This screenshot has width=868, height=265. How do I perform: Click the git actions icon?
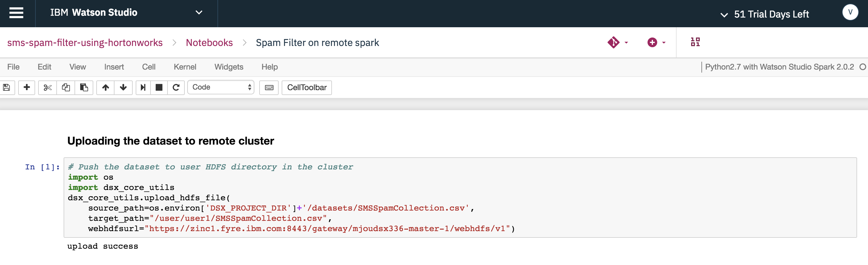coord(613,42)
